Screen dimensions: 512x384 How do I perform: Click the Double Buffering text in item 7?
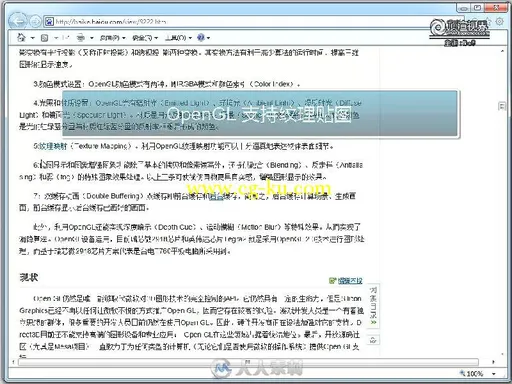coord(112,196)
